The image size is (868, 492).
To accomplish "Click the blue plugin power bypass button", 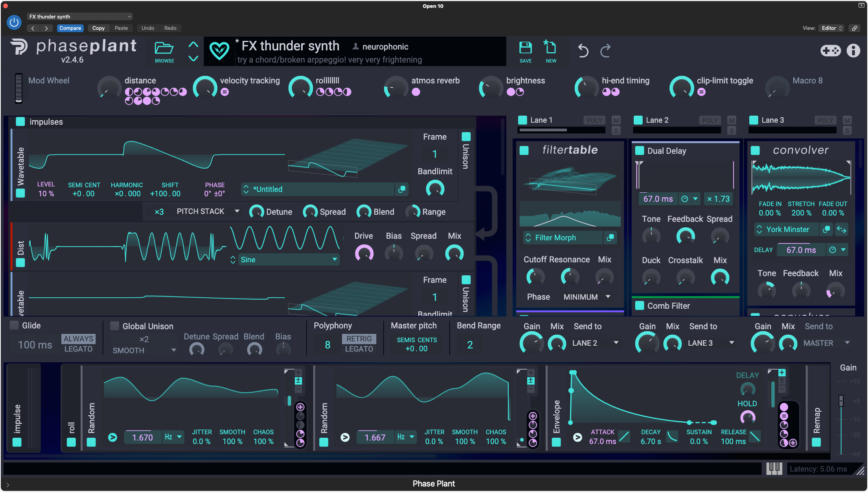I will pos(14,22).
